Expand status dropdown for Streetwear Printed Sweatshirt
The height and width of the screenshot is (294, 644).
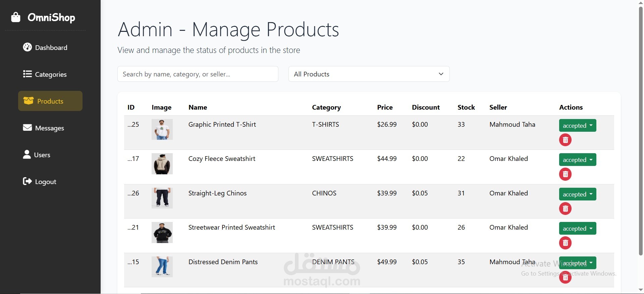(578, 228)
